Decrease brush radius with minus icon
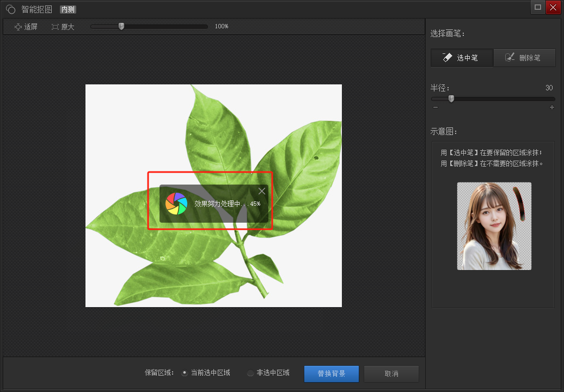The width and height of the screenshot is (564, 392). (x=436, y=107)
